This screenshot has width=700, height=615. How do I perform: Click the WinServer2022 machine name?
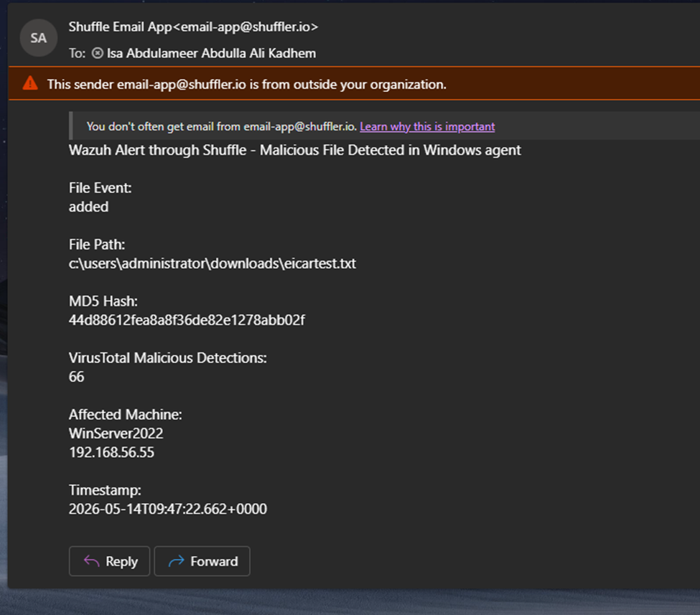pyautogui.click(x=116, y=433)
